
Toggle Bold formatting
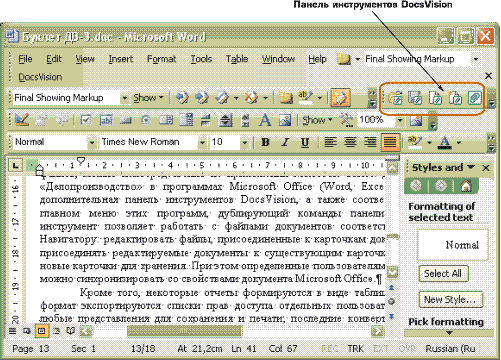265,142
